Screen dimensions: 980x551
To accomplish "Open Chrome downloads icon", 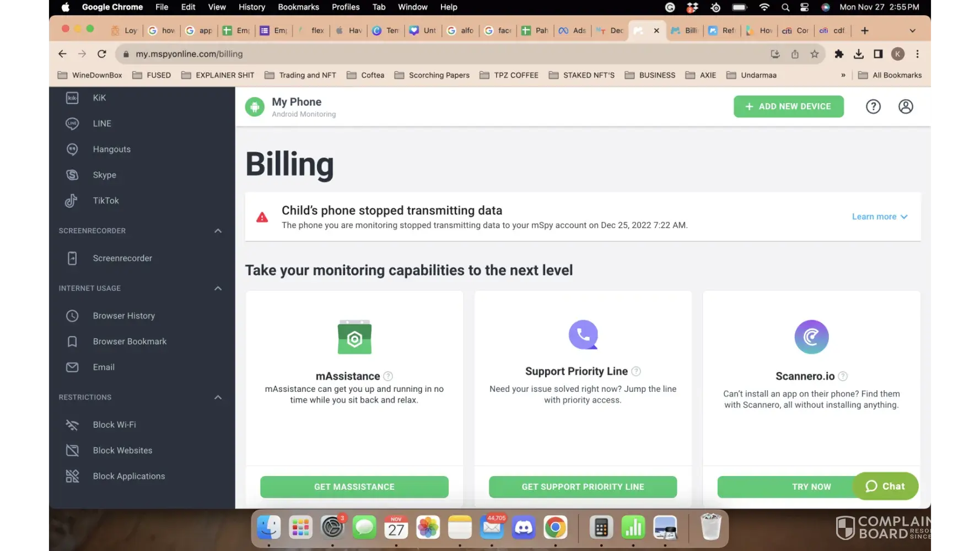I will (859, 54).
